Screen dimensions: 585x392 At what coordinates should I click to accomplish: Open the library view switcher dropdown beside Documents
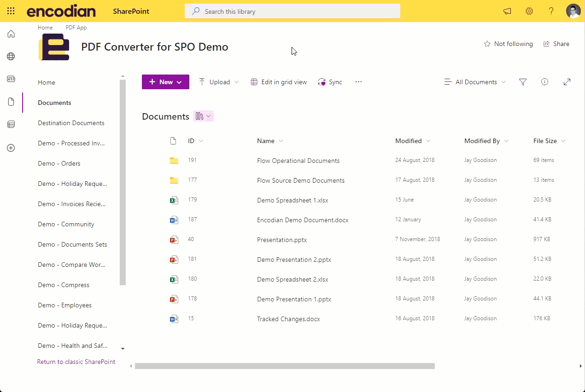(203, 116)
